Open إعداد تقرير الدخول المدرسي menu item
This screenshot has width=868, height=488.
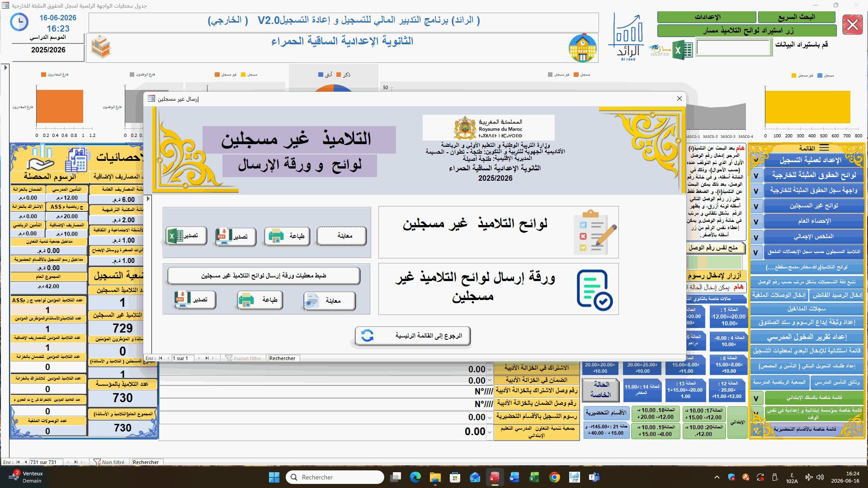[807, 337]
